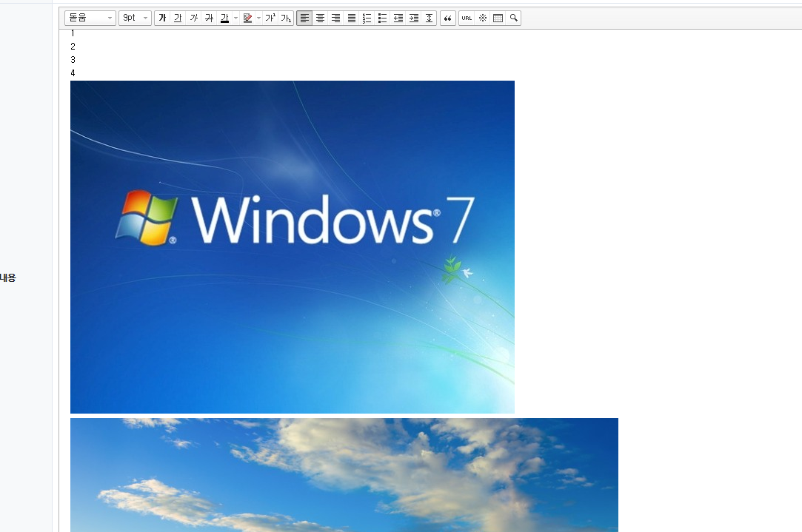
Task: Increase the paragraph indent
Action: pos(414,18)
